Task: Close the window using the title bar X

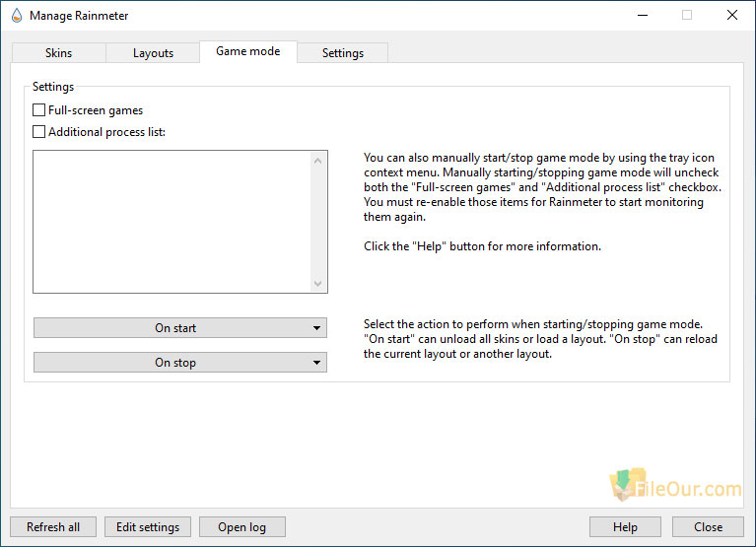Action: point(732,16)
